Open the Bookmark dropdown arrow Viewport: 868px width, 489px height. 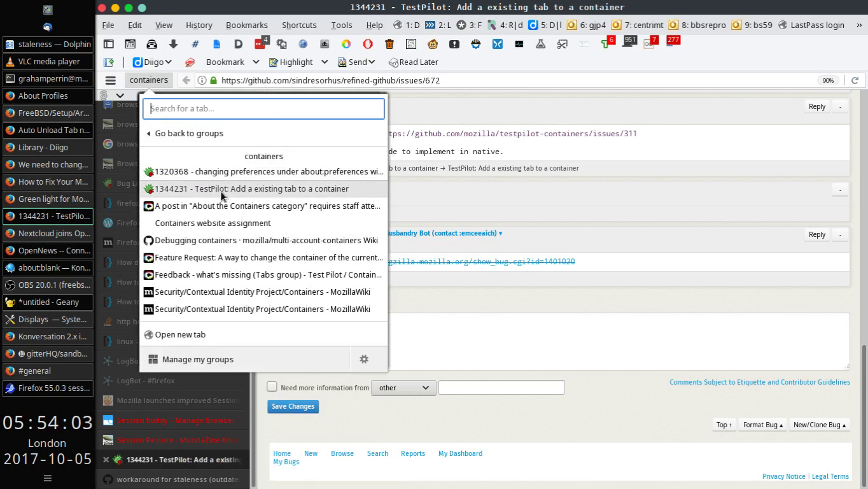(256, 62)
